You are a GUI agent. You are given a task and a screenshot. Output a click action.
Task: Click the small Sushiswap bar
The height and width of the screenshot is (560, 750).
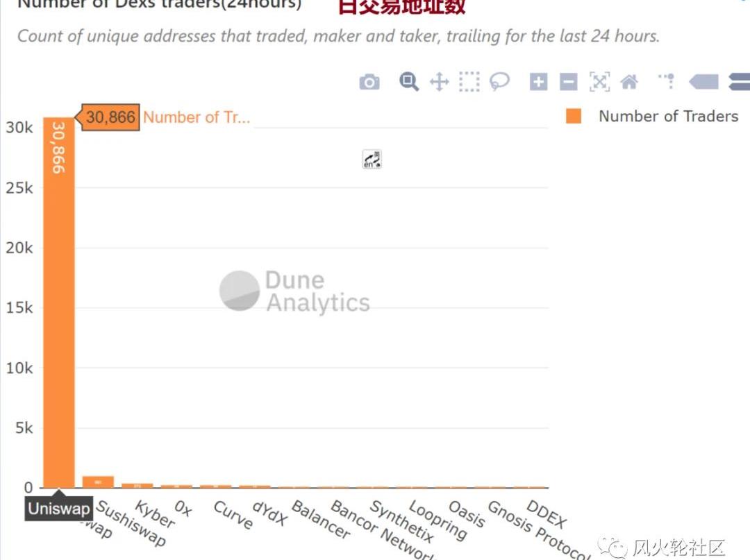coord(98,482)
